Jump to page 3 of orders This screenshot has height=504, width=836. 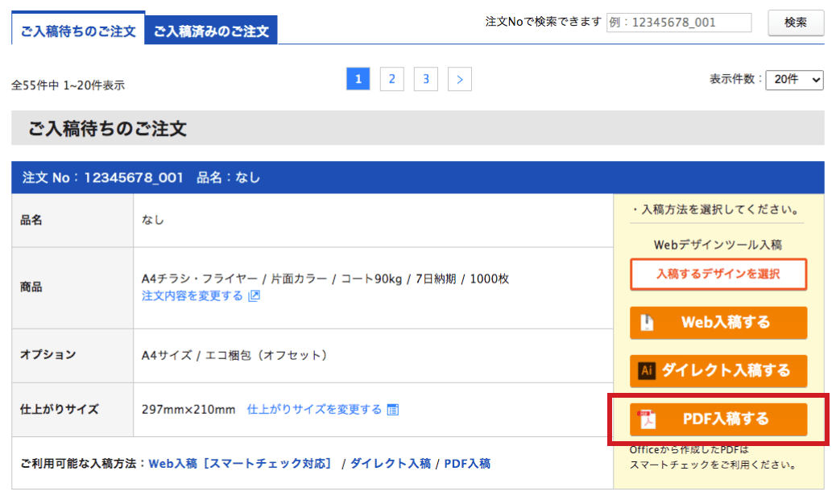coord(426,79)
